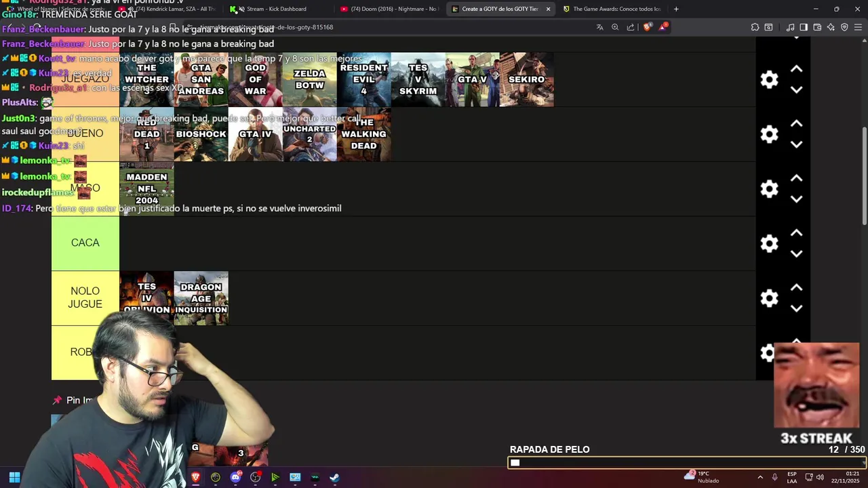This screenshot has height=488, width=868.
Task: Move the MASO row up with its arrow
Action: tap(797, 178)
